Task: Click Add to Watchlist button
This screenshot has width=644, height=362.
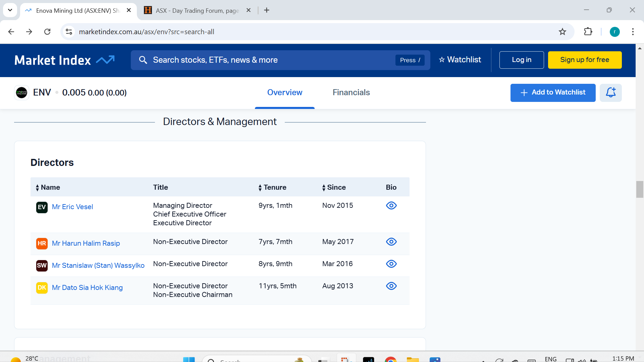Action: click(553, 93)
